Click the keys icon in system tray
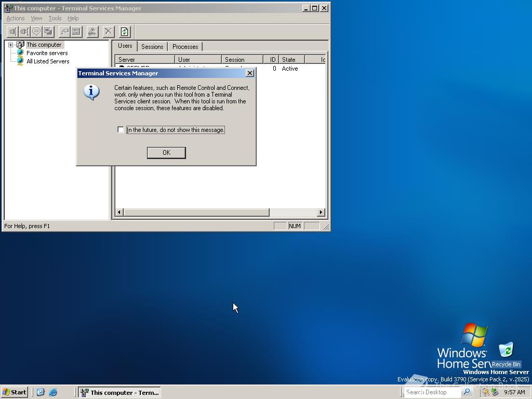 (486, 392)
